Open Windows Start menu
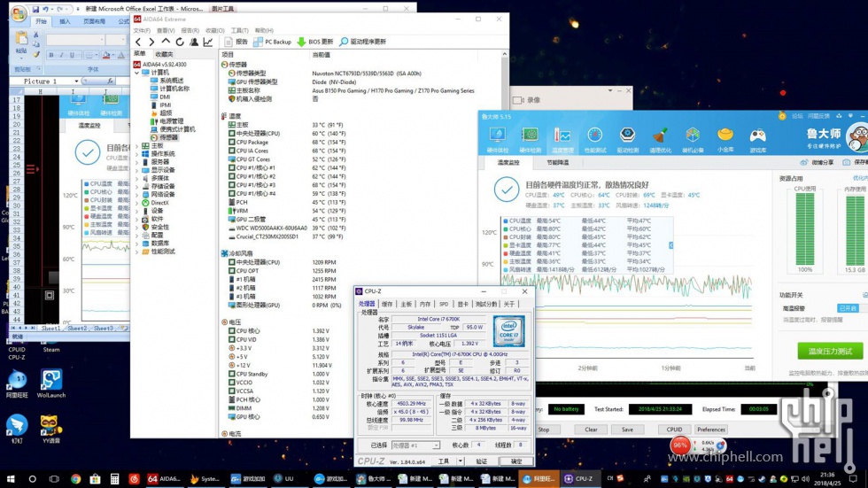Viewport: 868px width, 488px height. [x=11, y=478]
